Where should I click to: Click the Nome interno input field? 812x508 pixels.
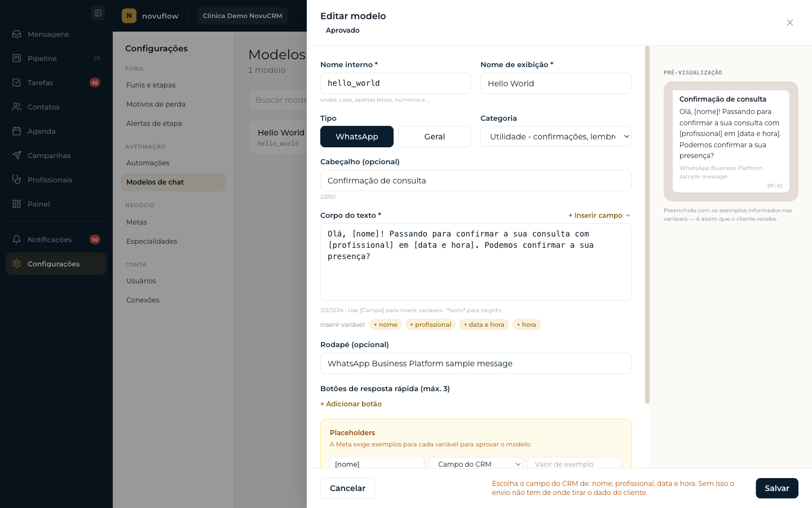(396, 83)
